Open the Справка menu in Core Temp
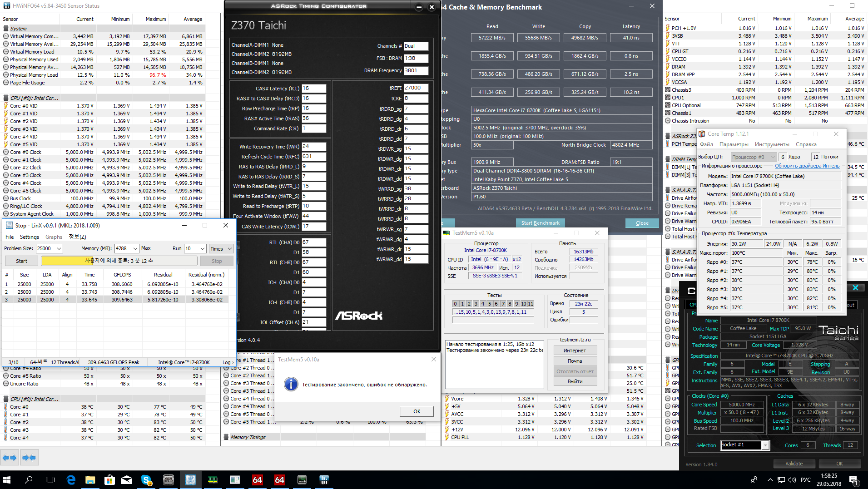This screenshot has width=868, height=489. click(x=806, y=144)
